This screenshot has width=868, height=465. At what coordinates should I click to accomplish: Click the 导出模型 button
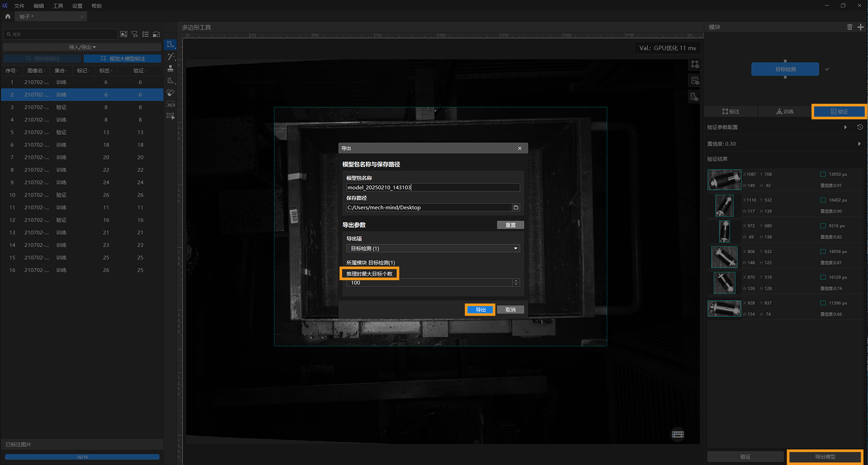coord(825,457)
